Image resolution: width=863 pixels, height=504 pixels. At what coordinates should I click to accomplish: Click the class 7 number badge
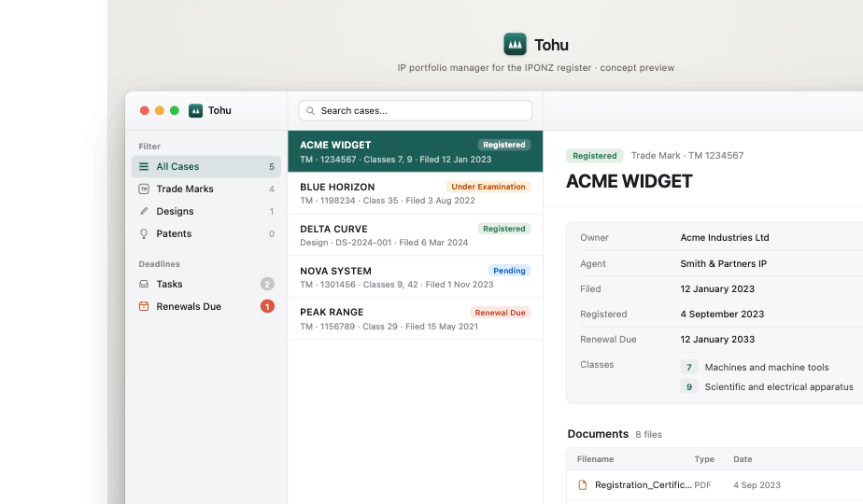(689, 367)
